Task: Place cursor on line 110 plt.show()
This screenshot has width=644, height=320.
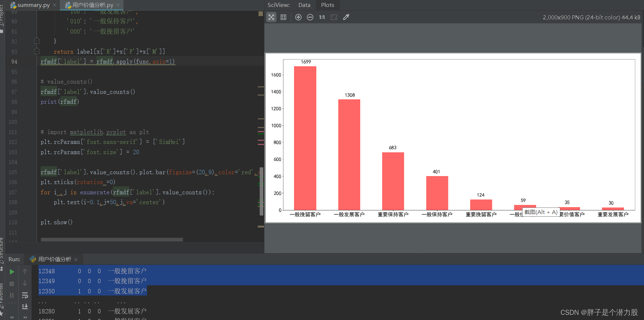Action: coord(57,222)
